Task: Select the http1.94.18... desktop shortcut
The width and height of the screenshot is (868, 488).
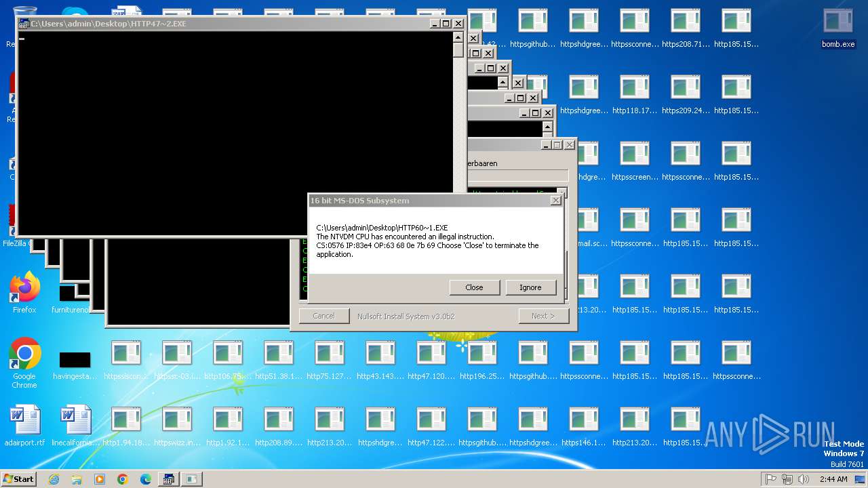Action: point(126,427)
